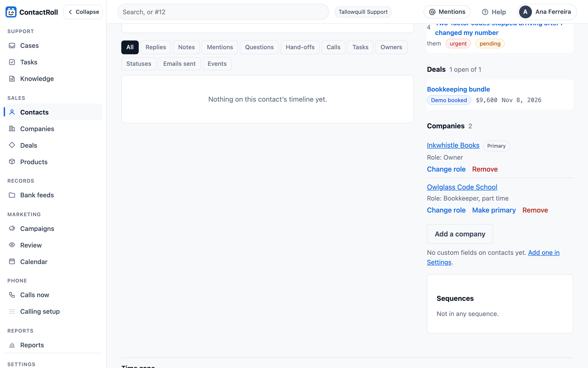Click the Bank feeds folder icon
The width and height of the screenshot is (588, 368).
pyautogui.click(x=12, y=195)
